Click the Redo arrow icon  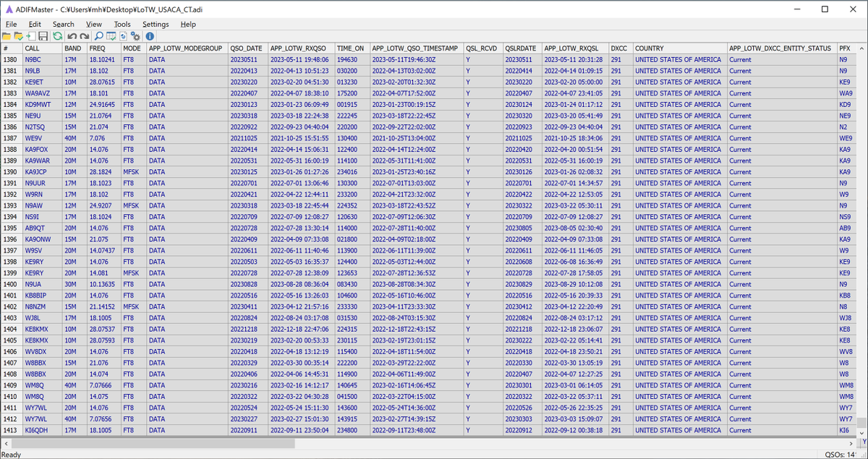(84, 35)
